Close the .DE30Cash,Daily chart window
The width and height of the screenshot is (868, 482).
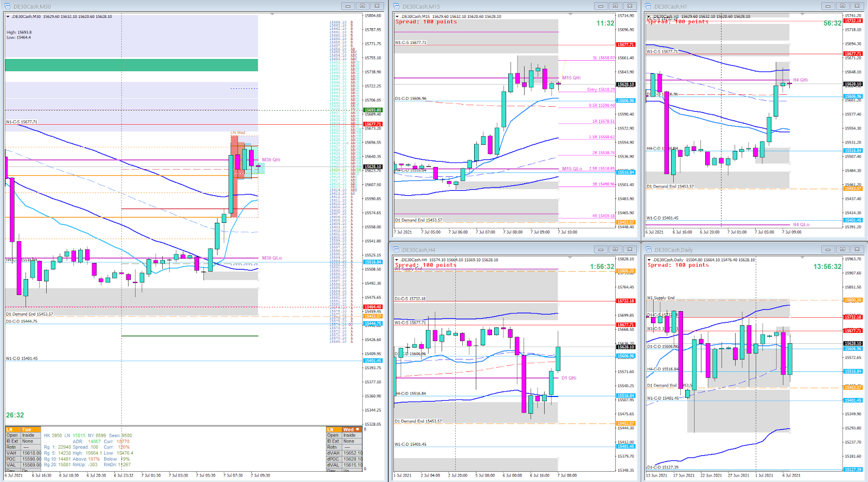coord(856,249)
